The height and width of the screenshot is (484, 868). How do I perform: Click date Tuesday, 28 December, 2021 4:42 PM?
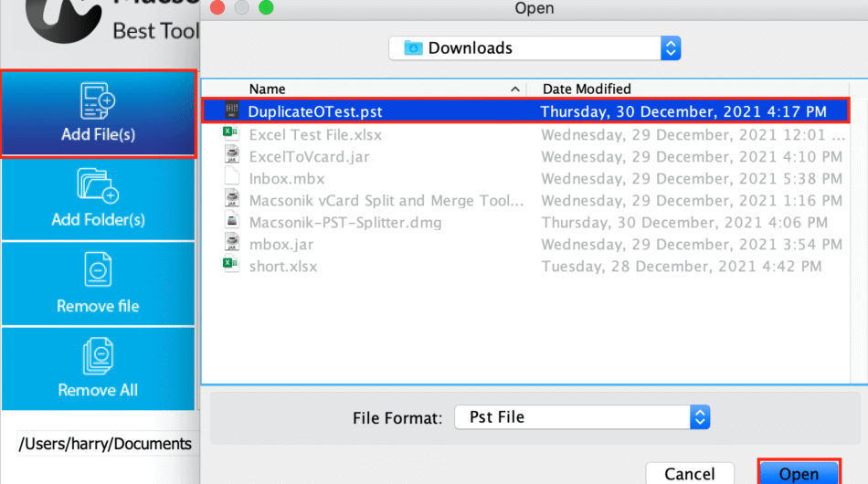point(682,266)
